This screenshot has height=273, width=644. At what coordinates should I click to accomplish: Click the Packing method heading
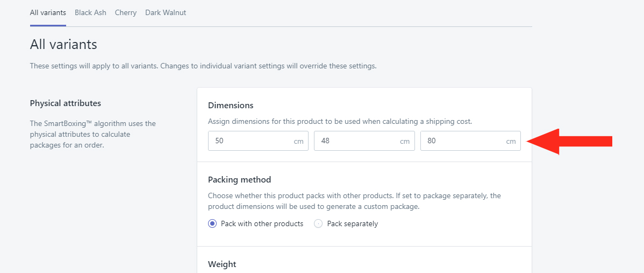pyautogui.click(x=239, y=180)
